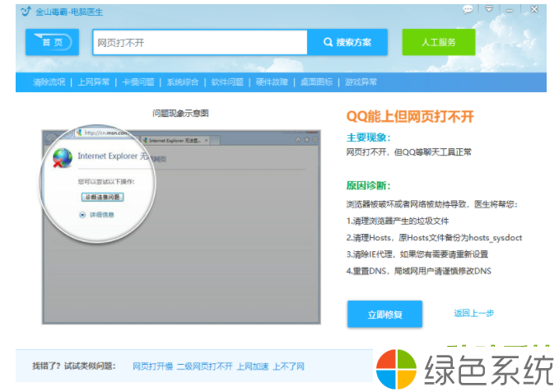Click the line 1.清理浏览器产生的垃圾文件

(x=398, y=222)
